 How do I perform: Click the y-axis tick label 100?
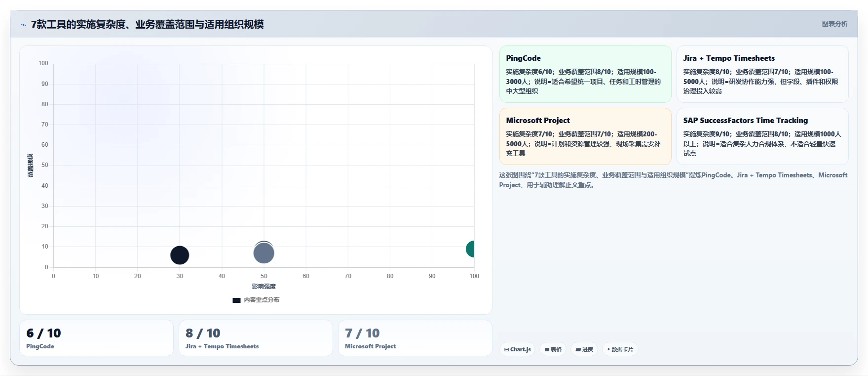click(43, 63)
